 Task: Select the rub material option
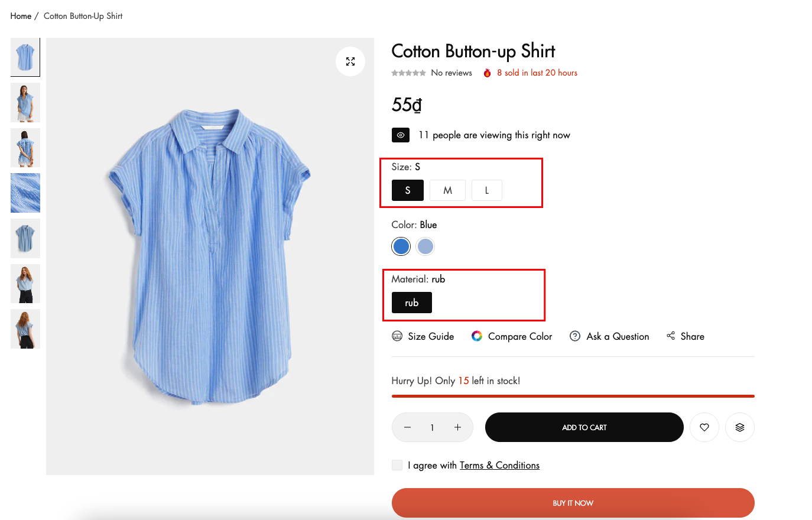click(x=411, y=303)
